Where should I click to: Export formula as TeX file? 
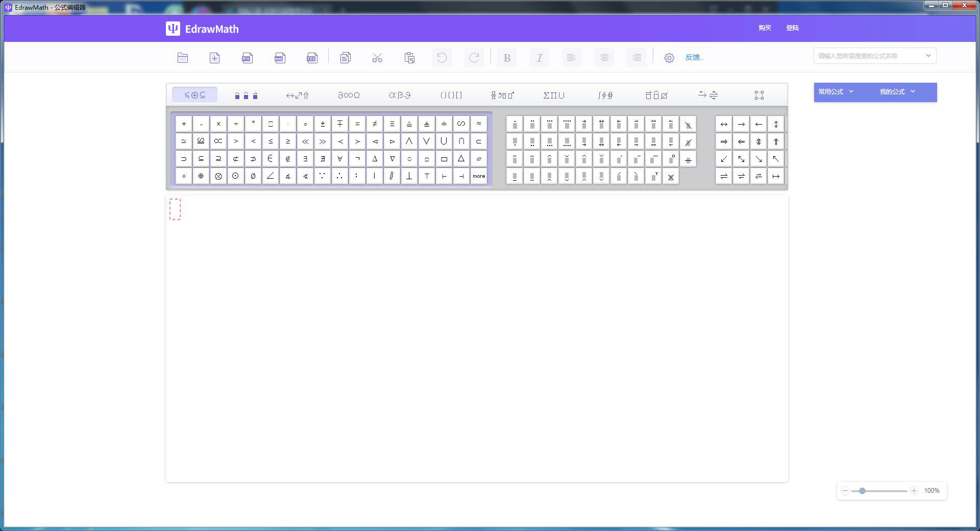(x=312, y=58)
